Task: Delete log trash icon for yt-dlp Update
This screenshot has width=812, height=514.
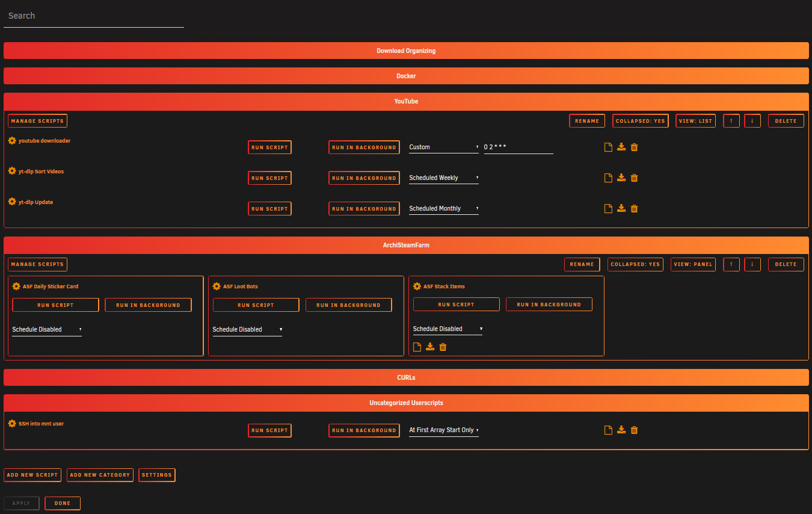Action: point(634,208)
